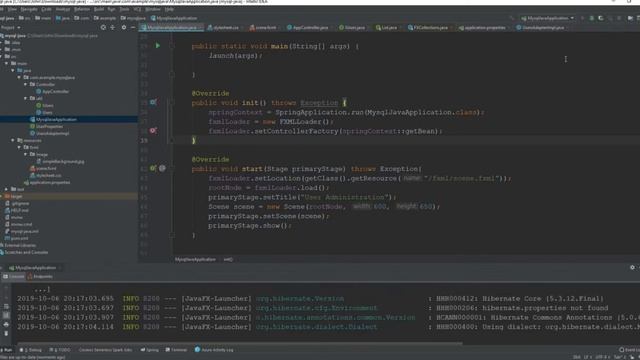Collapse the java source folder in the tree

pyautogui.click(x=13, y=70)
